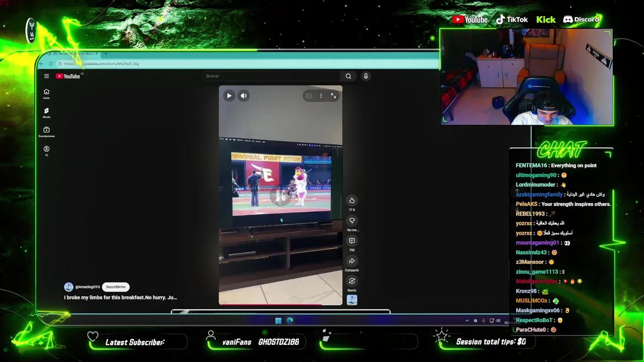Screen dimensions: 644x362
Task: Click the 'Session total tips: $0' label
Action: point(491,342)
